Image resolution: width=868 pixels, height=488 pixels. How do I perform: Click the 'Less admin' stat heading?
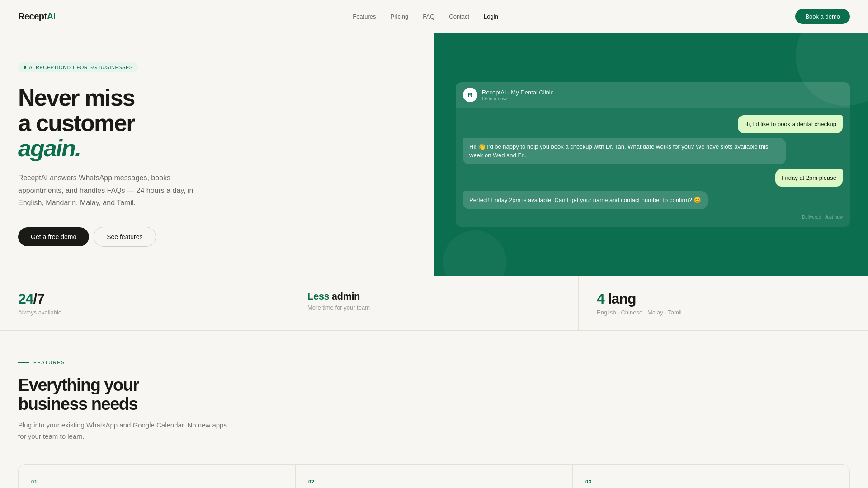(x=334, y=296)
